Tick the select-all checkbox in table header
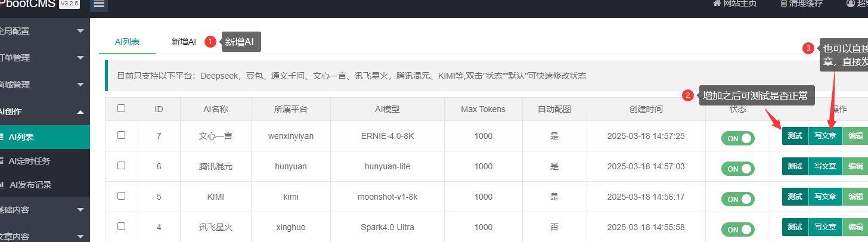 click(x=122, y=108)
